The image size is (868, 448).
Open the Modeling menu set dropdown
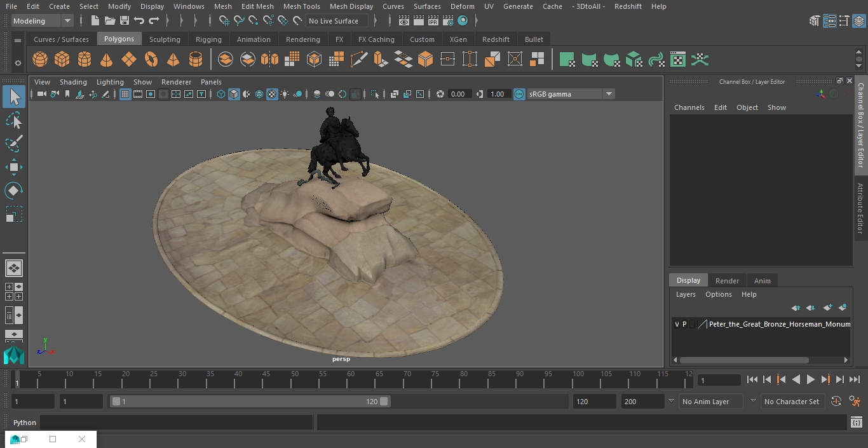(43, 21)
